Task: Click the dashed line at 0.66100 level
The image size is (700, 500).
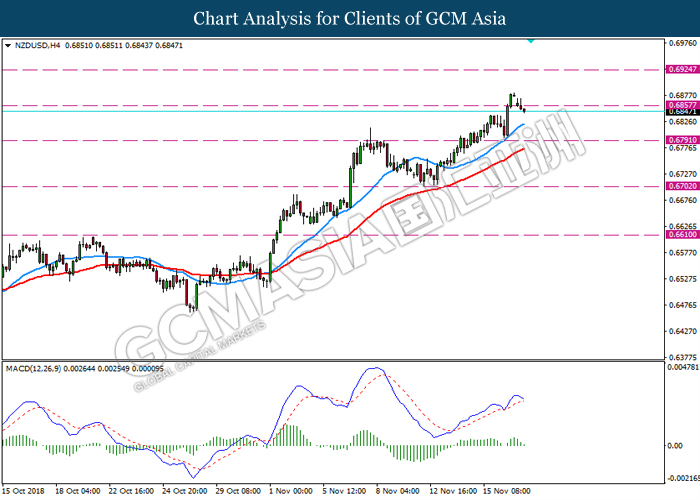Action: 333,235
